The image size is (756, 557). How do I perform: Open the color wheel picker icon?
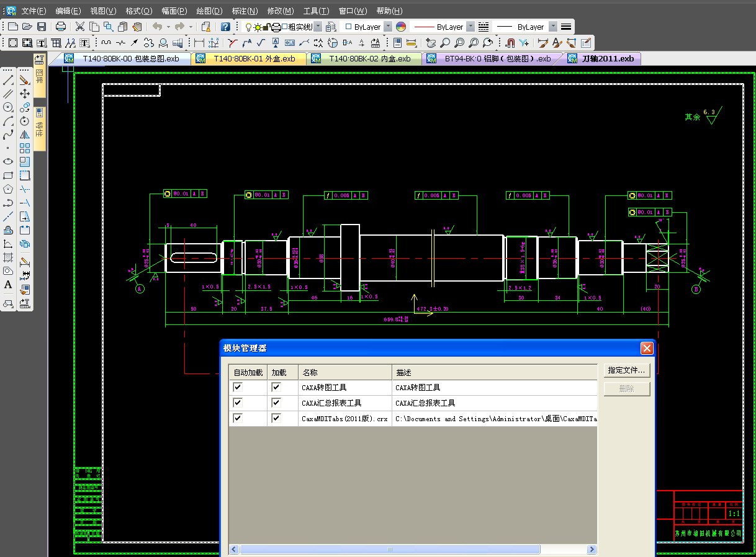coord(401,27)
